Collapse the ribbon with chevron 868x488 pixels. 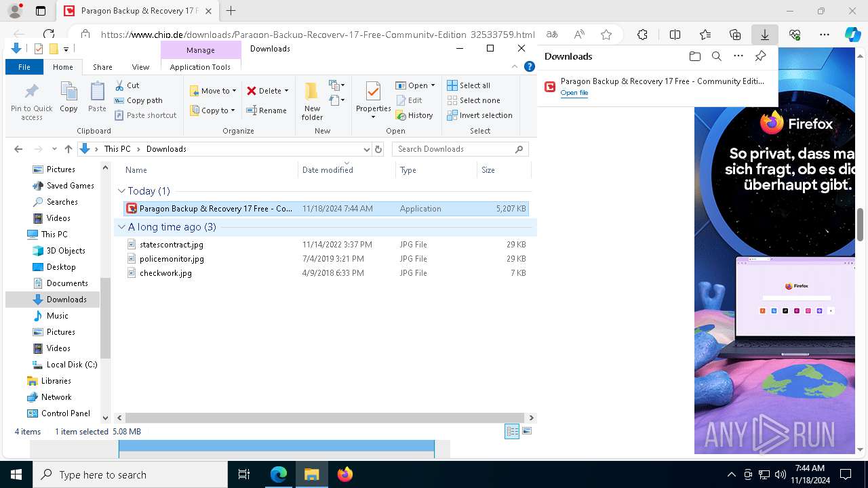coord(515,66)
